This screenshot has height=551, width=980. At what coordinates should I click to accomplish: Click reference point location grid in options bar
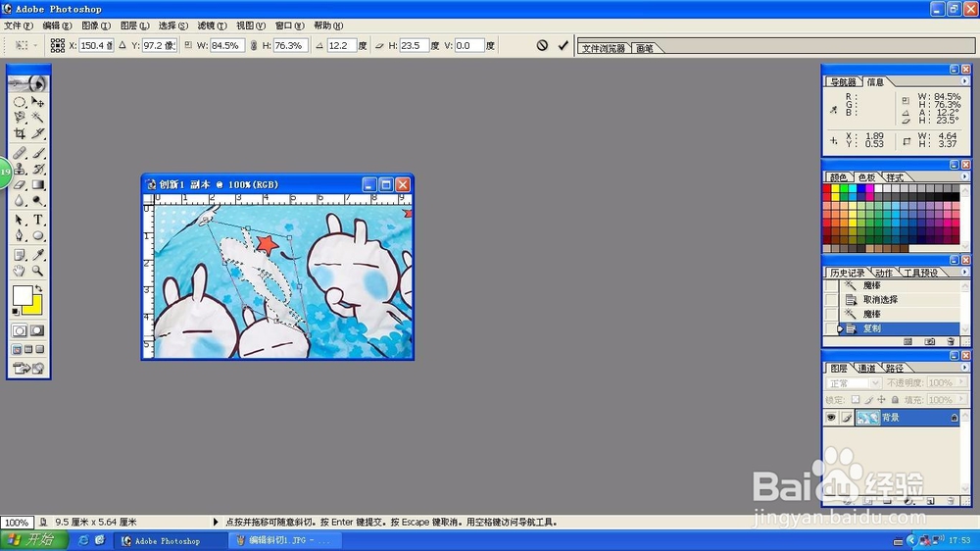58,45
